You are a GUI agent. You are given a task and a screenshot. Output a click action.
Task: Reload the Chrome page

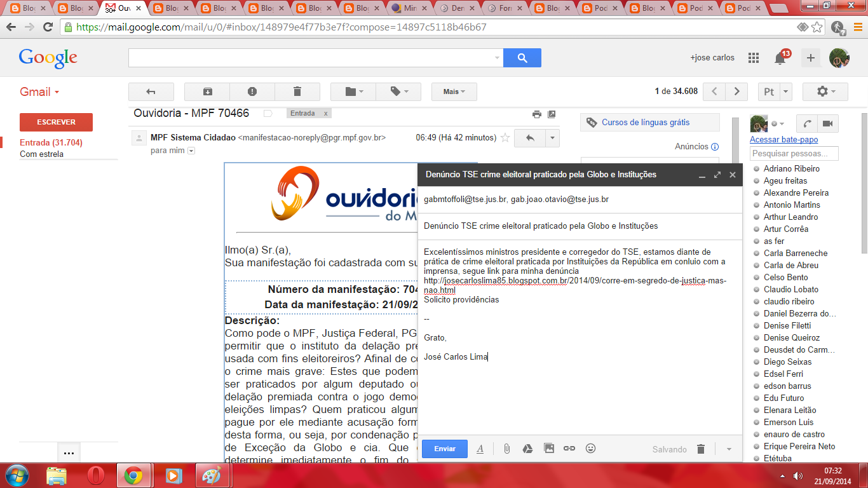click(48, 27)
